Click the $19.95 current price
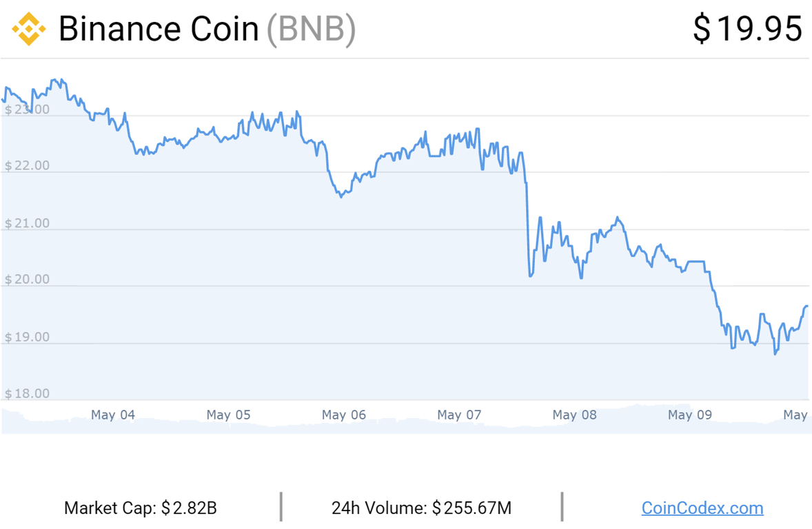Viewport: 812px width, 529px height. [x=747, y=29]
